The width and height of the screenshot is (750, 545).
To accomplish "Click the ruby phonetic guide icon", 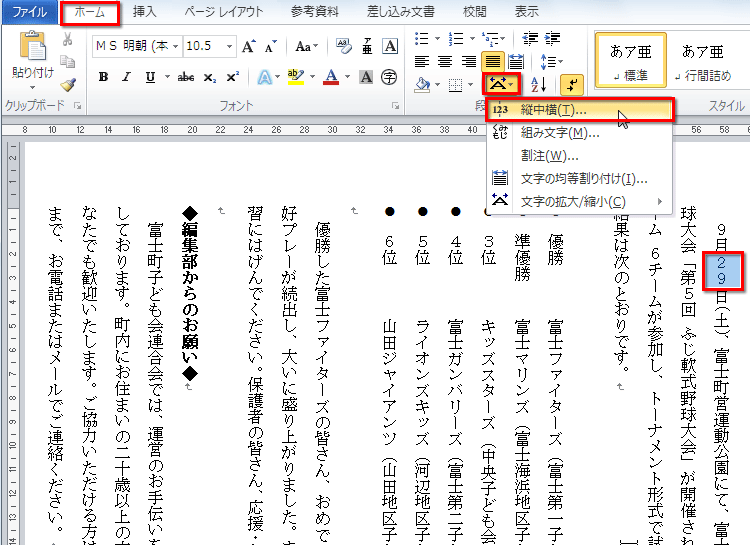I will (x=367, y=46).
